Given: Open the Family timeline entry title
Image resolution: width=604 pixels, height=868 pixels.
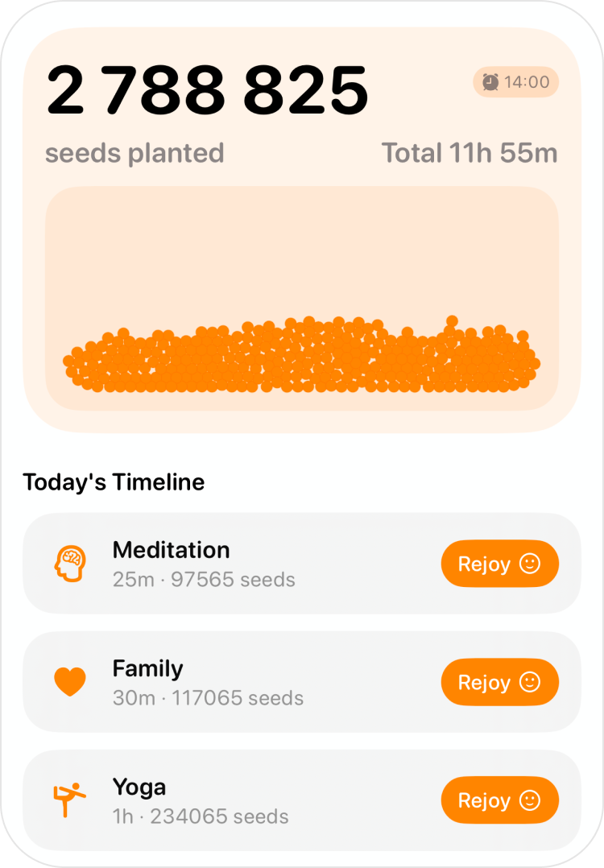Looking at the screenshot, I should 147,668.
